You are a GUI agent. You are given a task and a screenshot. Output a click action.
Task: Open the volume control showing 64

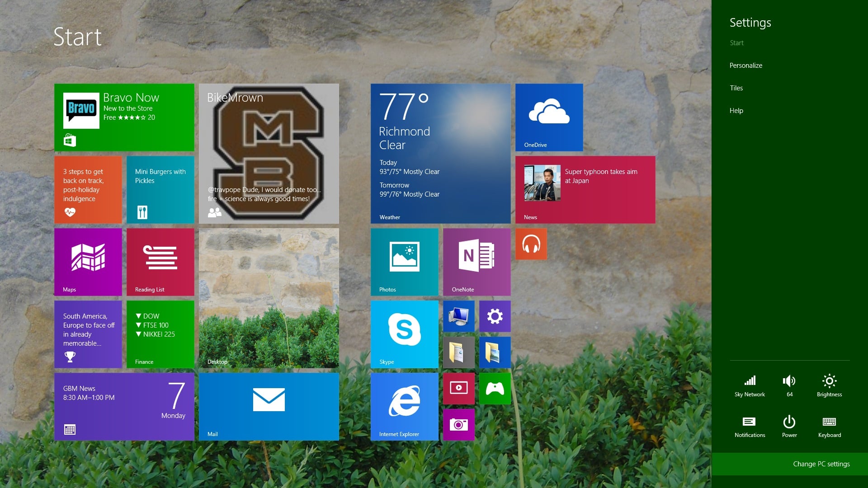pyautogui.click(x=789, y=385)
